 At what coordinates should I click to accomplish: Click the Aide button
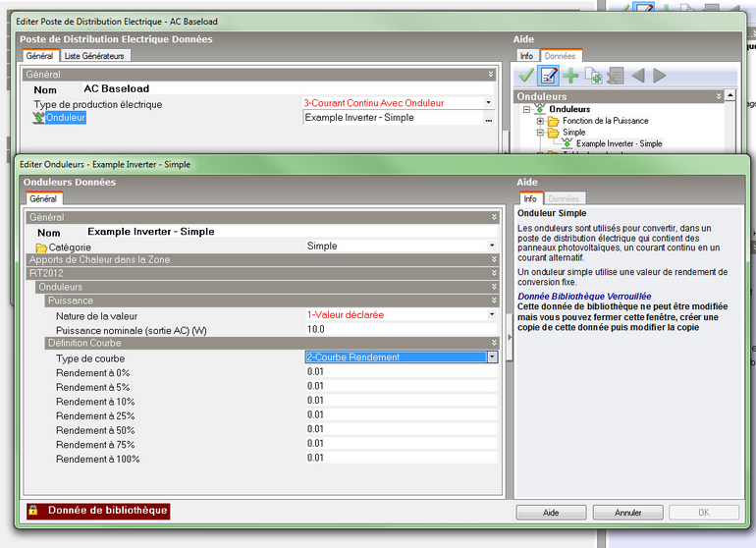click(x=551, y=513)
